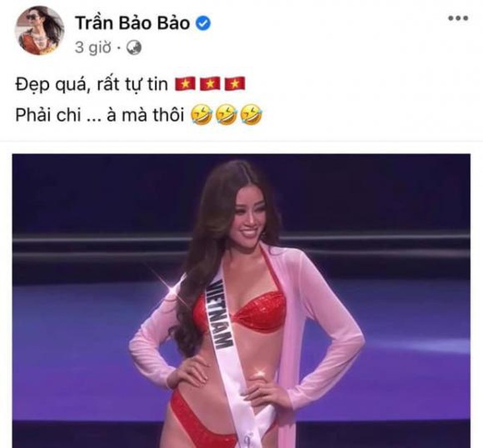Click the 'Đẹp quá, rất tự tin' text
This screenshot has height=448, width=483.
coord(92,84)
